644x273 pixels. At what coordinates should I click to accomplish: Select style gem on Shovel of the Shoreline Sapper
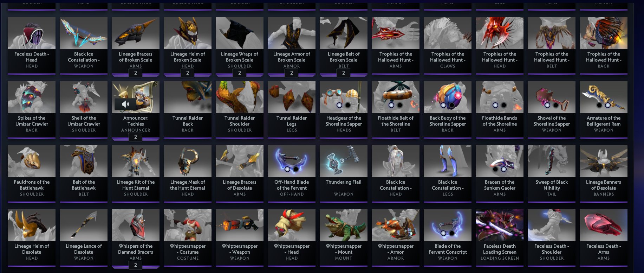pos(547,105)
